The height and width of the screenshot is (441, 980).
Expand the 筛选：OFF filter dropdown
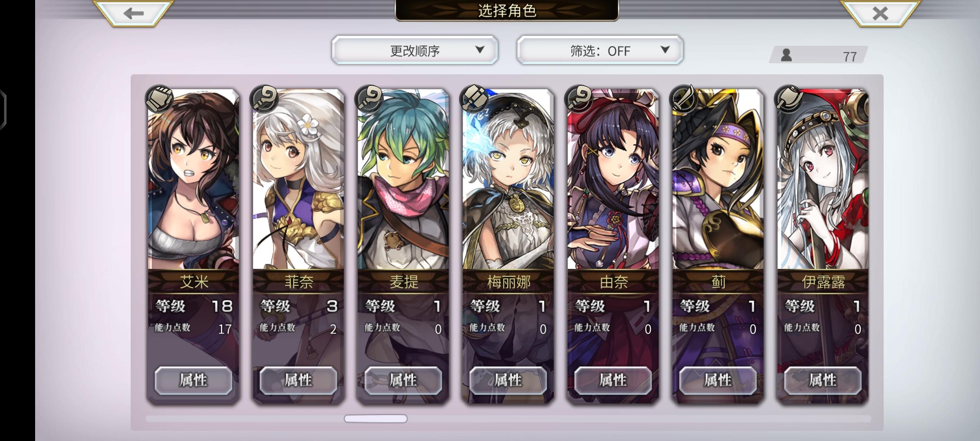coord(600,50)
